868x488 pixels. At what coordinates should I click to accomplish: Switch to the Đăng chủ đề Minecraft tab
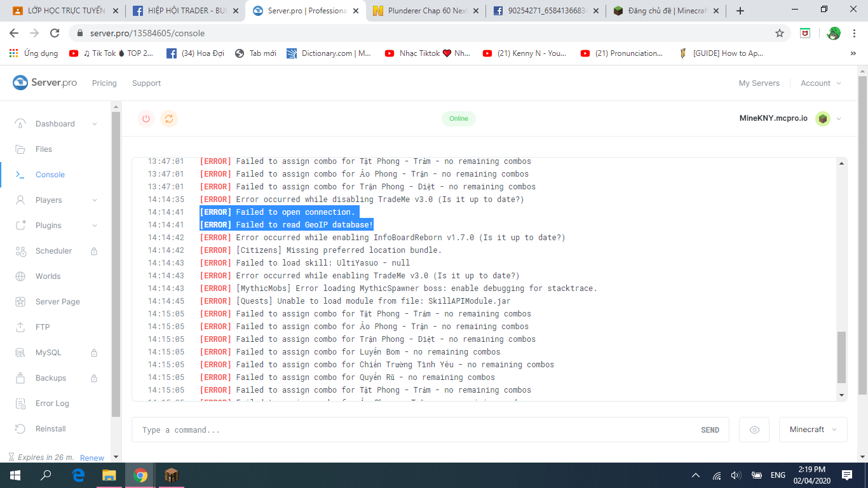[x=665, y=11]
